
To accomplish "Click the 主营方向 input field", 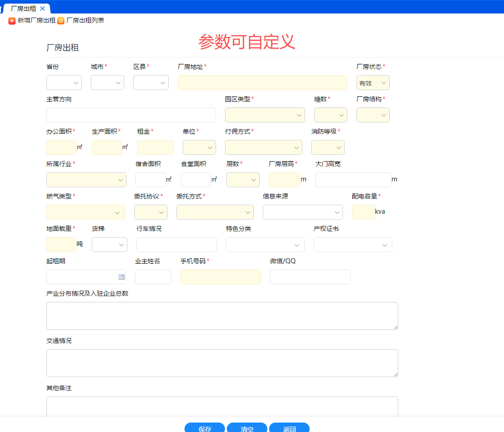I will pyautogui.click(x=131, y=115).
